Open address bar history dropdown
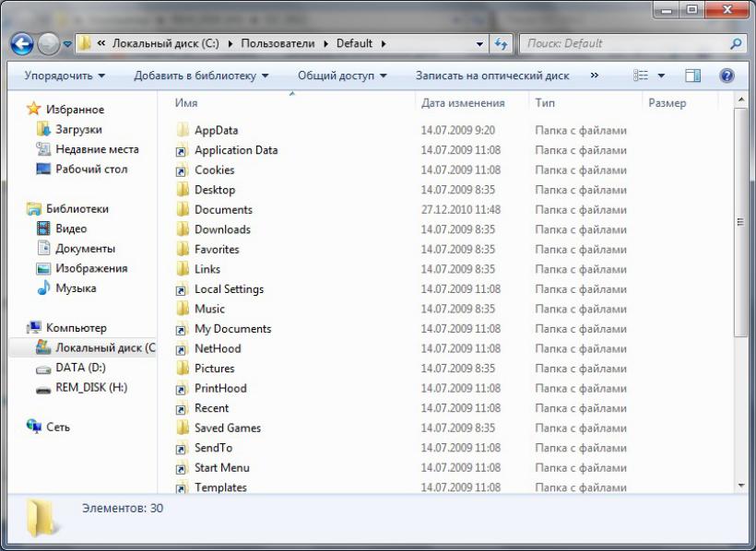 tap(479, 44)
